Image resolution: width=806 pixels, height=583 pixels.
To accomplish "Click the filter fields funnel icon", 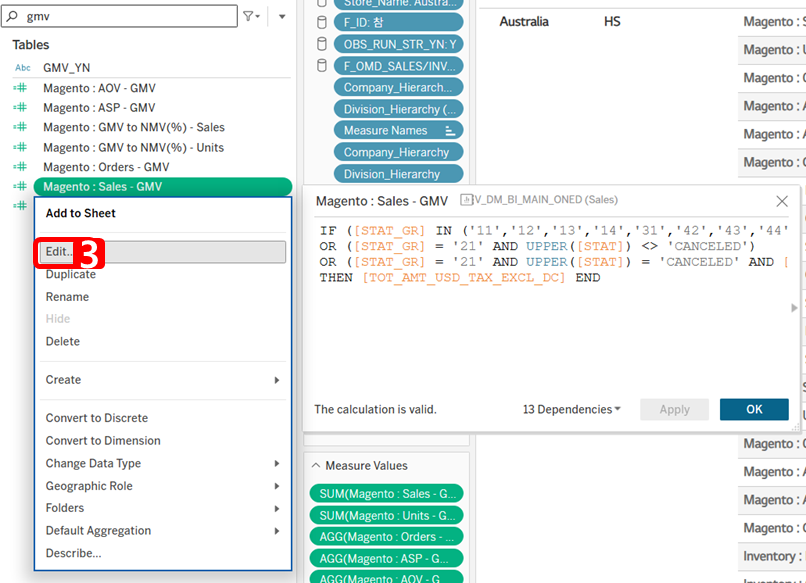I will (x=250, y=16).
